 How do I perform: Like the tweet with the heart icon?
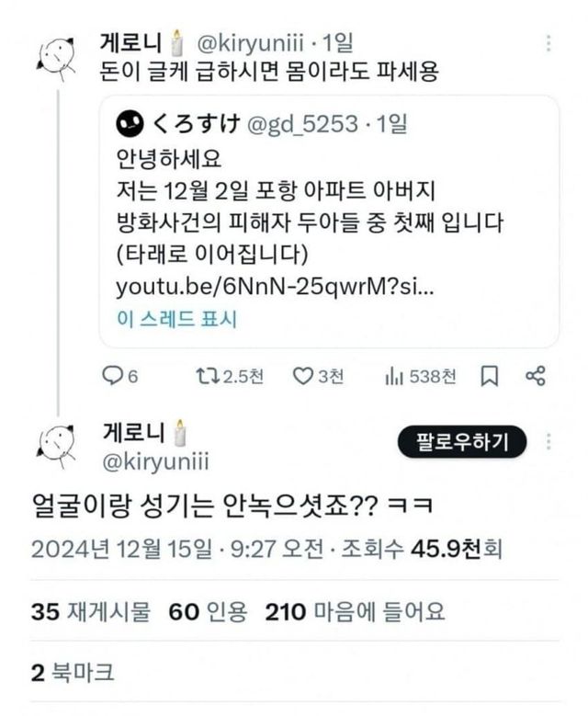click(303, 375)
